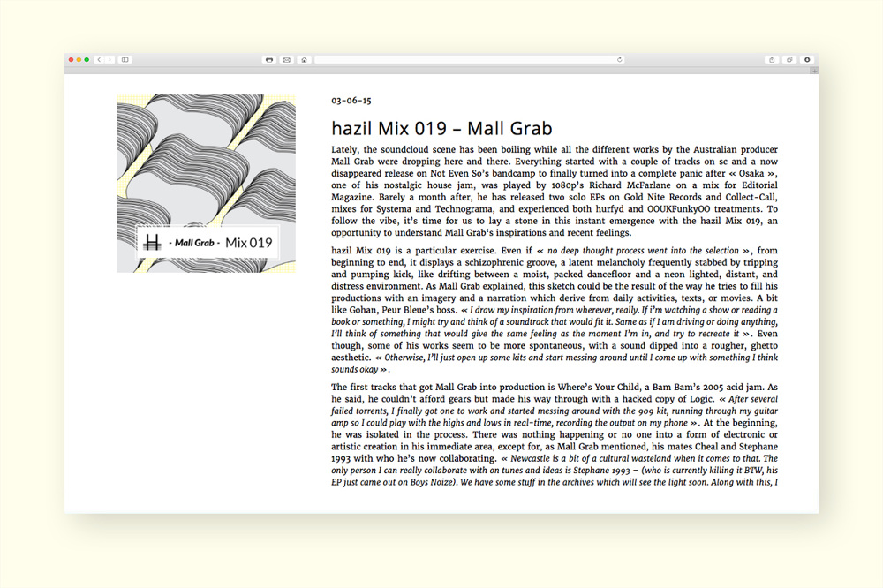Go back to the previous page
The image size is (883, 588).
(99, 60)
